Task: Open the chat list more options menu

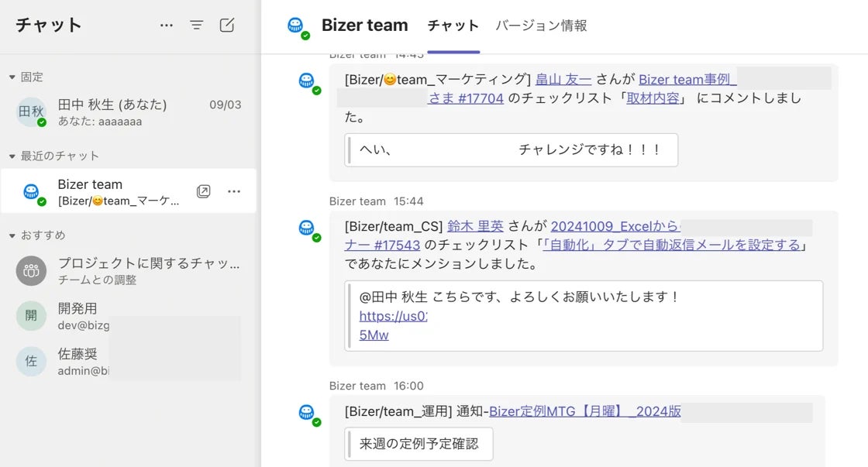Action: 166,26
